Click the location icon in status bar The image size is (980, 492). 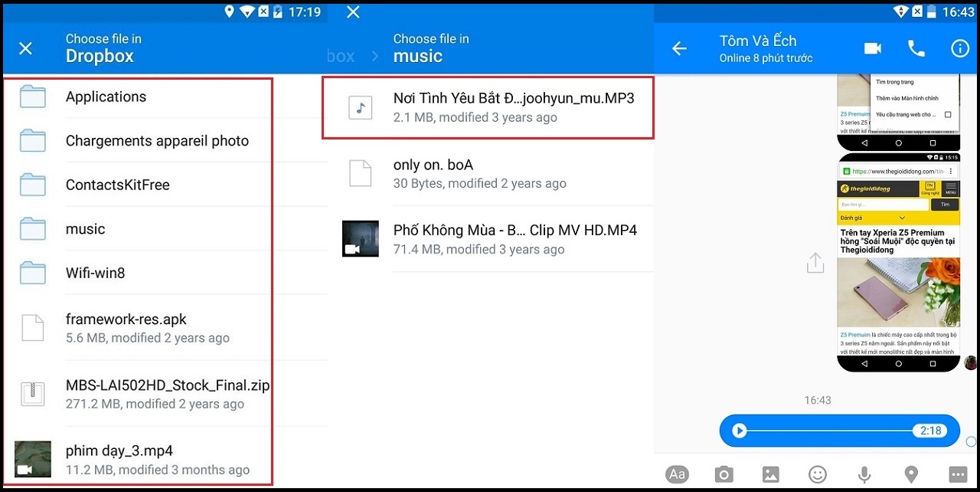(229, 11)
